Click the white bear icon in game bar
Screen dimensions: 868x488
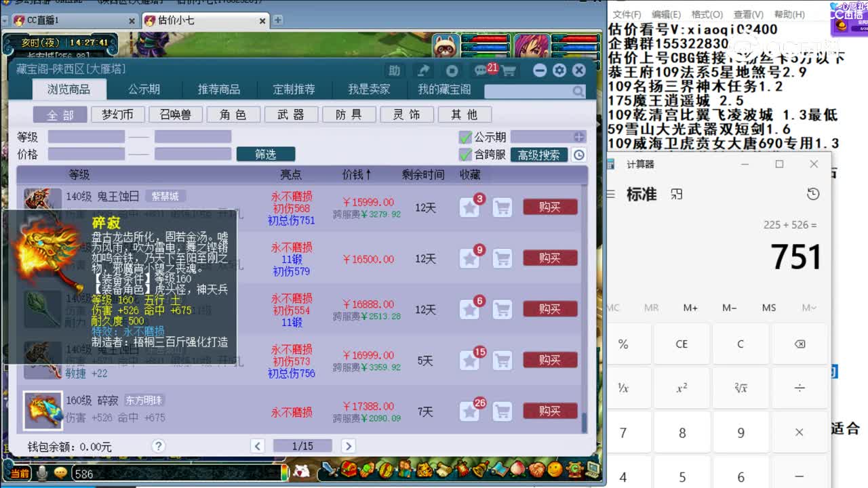coord(300,470)
